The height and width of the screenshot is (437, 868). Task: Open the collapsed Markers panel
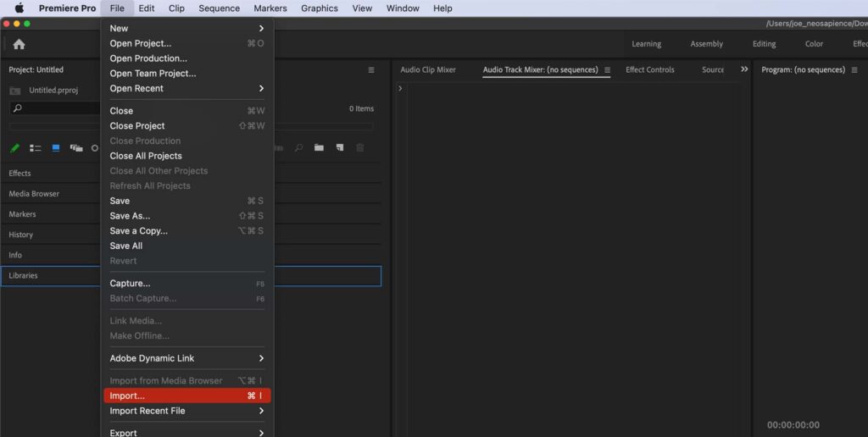coord(22,214)
